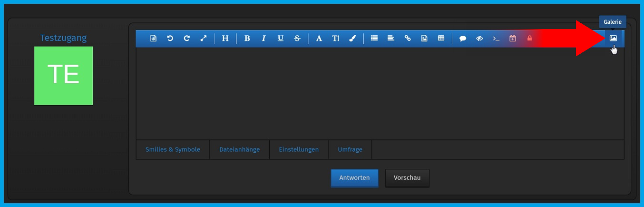
Task: Open the font size dropdown
Action: pyautogui.click(x=335, y=39)
